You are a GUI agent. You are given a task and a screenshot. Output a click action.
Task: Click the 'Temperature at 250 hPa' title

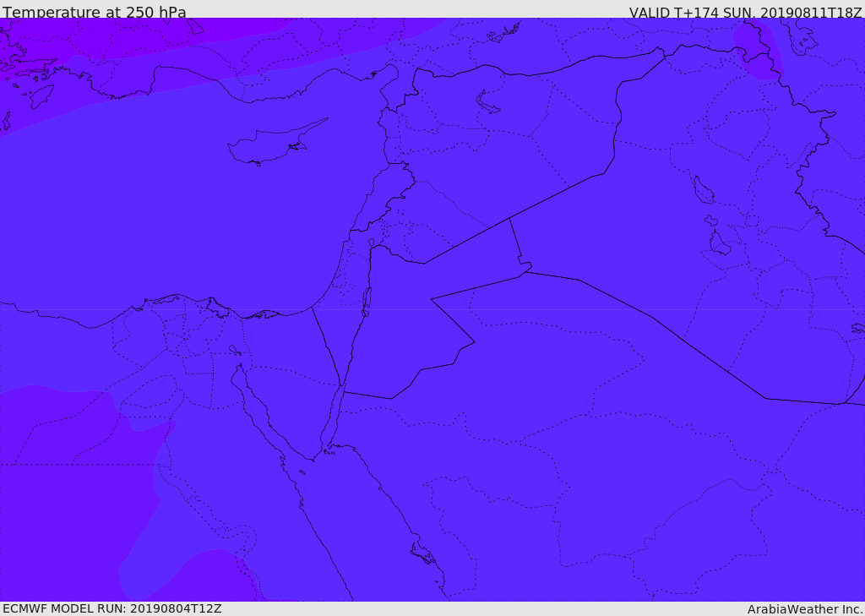pyautogui.click(x=94, y=13)
